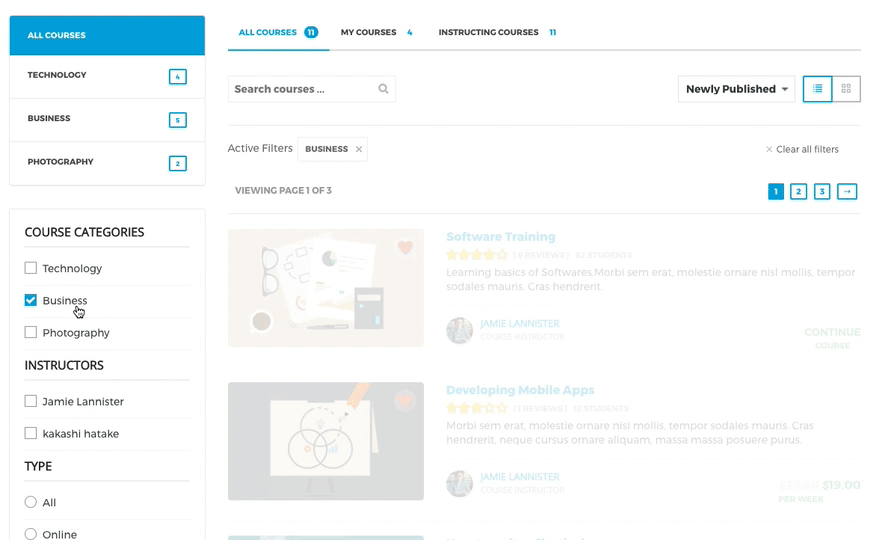
Task: Select the All type radio button
Action: tap(31, 502)
